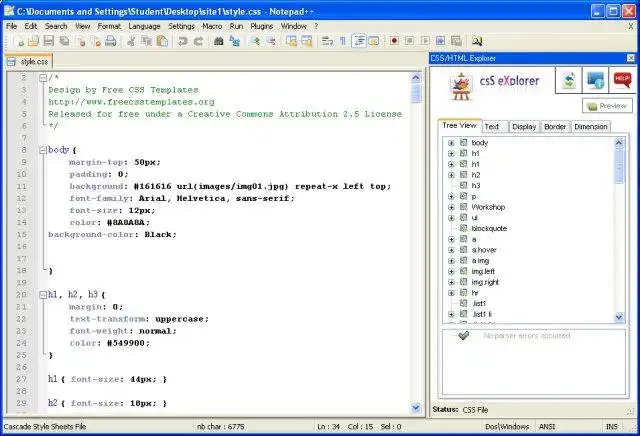Viewport: 640px width, 436px height.
Task: Collapse the h1, h2, h3 fold marker
Action: tap(43, 295)
